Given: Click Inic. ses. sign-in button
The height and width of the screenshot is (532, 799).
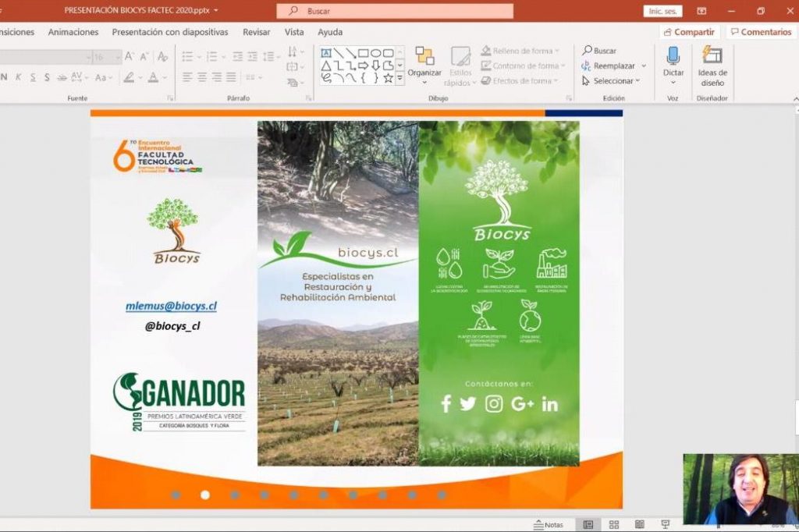Looking at the screenshot, I should pyautogui.click(x=663, y=11).
